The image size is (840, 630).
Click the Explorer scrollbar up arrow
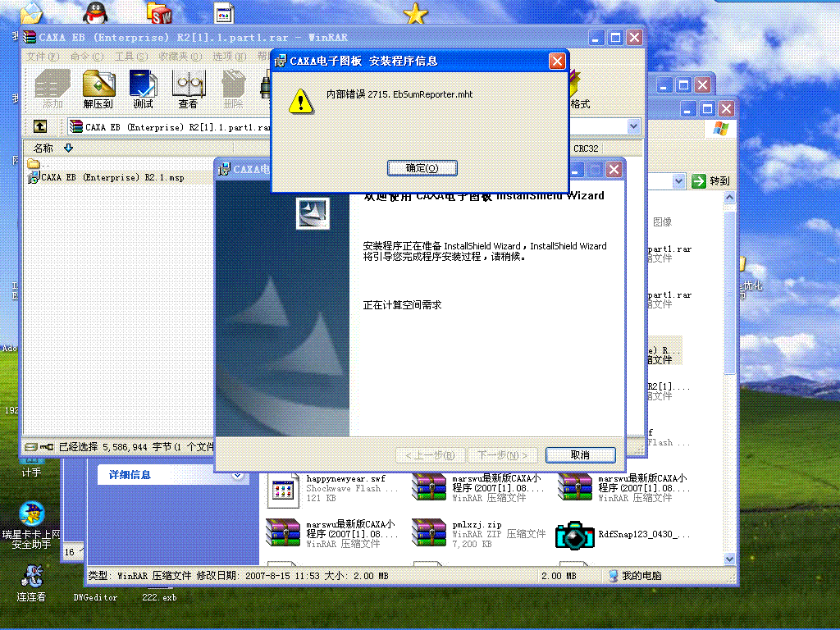729,197
